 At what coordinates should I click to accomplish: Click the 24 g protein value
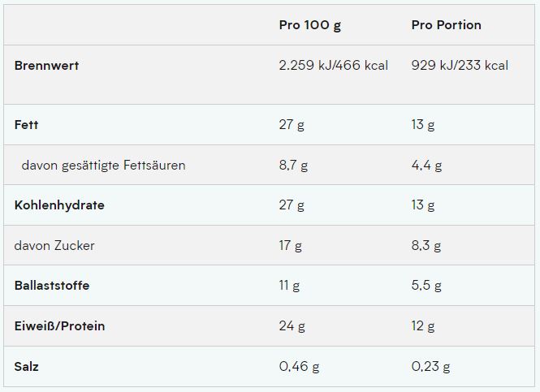[292, 326]
